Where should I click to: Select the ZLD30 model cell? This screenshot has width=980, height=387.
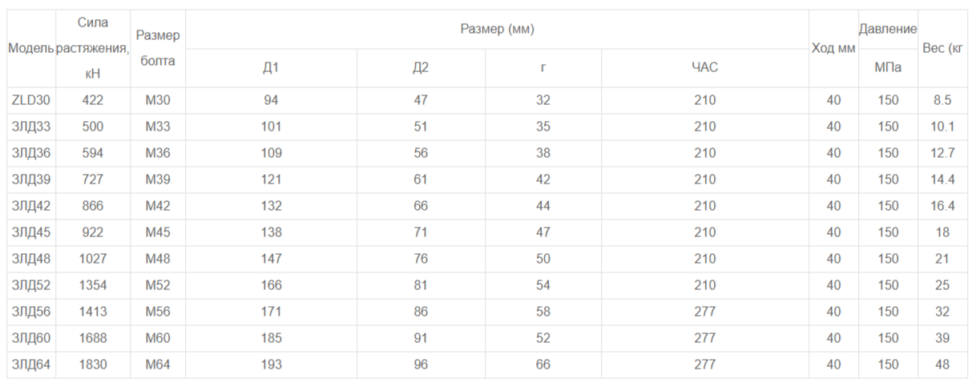tap(31, 100)
